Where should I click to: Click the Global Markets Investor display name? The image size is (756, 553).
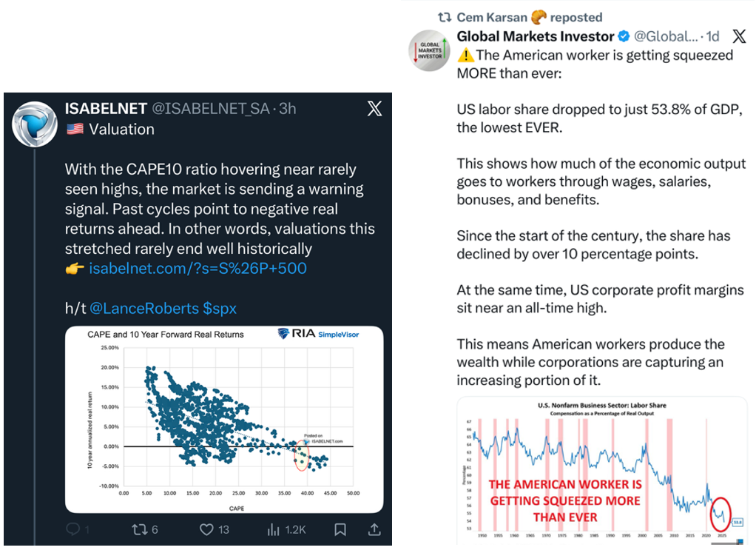(x=536, y=36)
